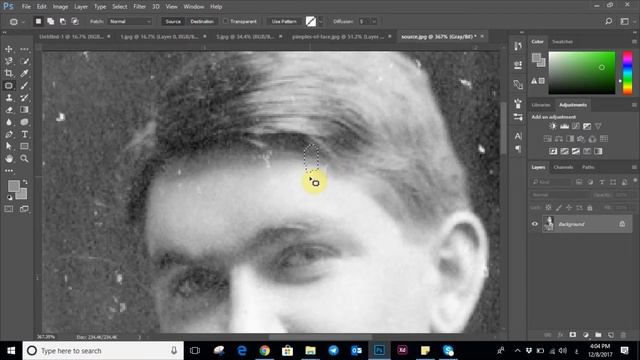Open the Layers panel options menu
This screenshot has height=360, width=640.
pyautogui.click(x=634, y=167)
